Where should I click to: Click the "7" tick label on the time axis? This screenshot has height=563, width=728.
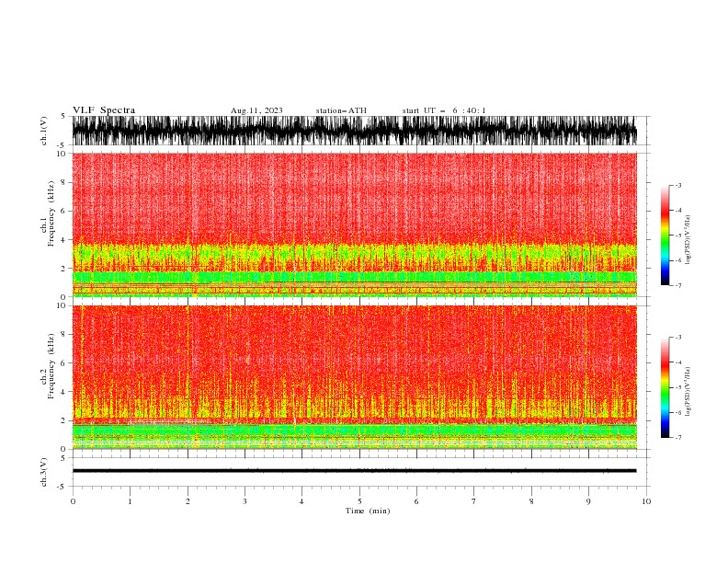click(x=474, y=501)
